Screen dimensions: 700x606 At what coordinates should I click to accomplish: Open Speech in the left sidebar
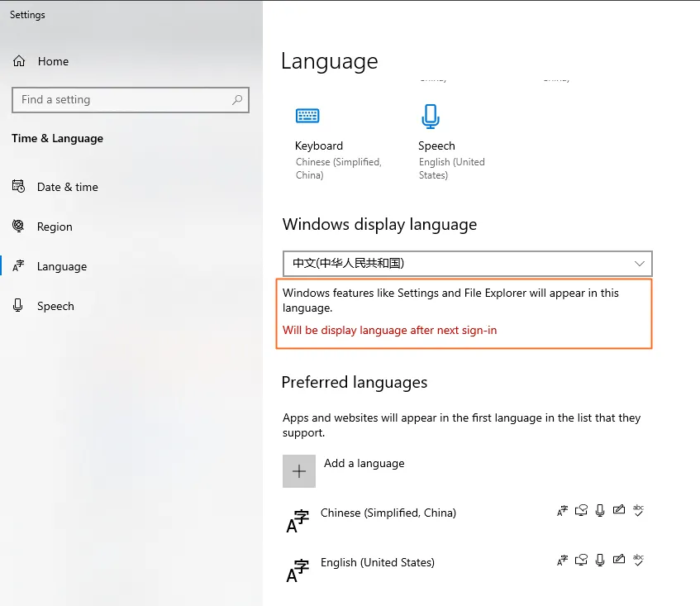[55, 306]
